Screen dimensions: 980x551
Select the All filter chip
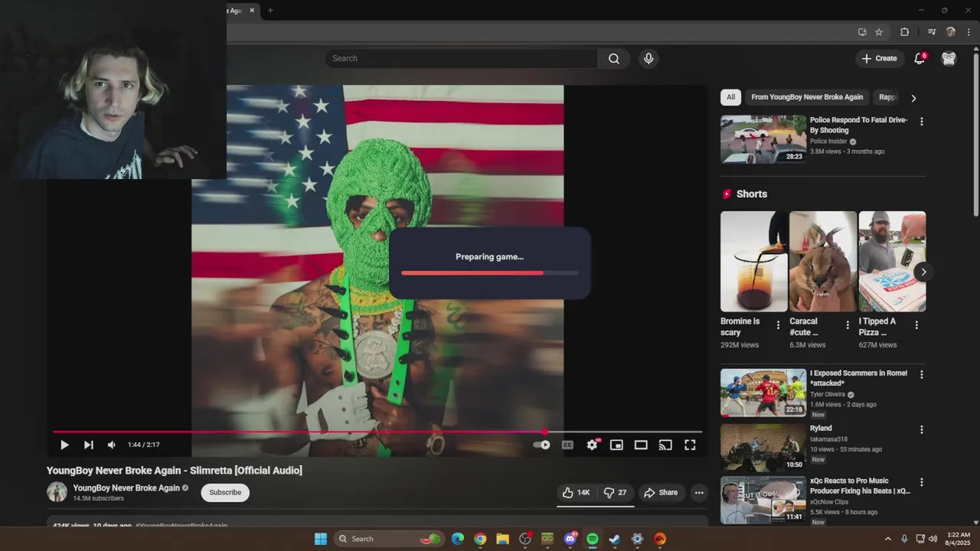730,97
